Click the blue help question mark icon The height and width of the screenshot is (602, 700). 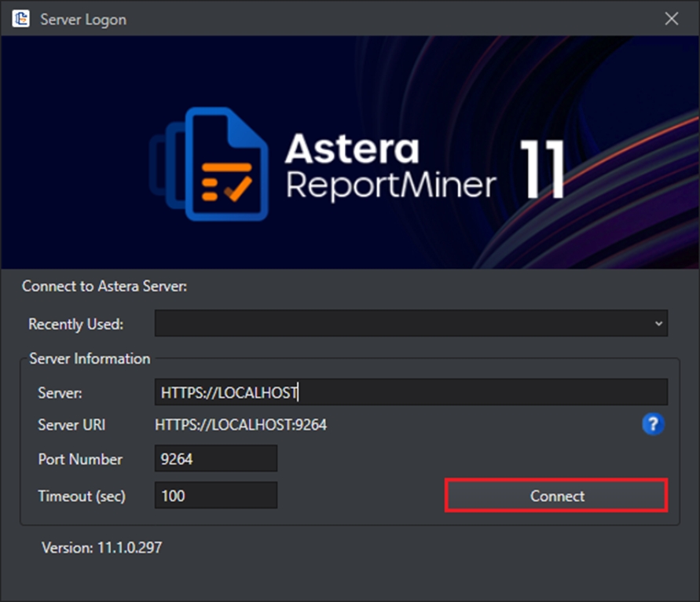click(653, 425)
